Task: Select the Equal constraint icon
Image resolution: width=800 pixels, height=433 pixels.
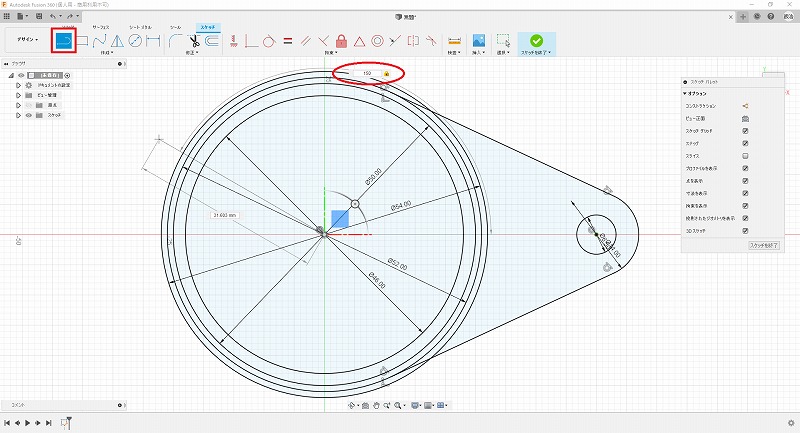Action: pyautogui.click(x=287, y=41)
